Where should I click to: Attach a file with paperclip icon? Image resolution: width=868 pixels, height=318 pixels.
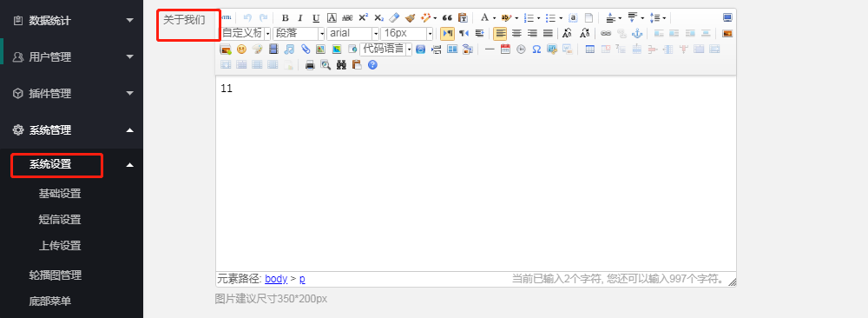(x=306, y=50)
